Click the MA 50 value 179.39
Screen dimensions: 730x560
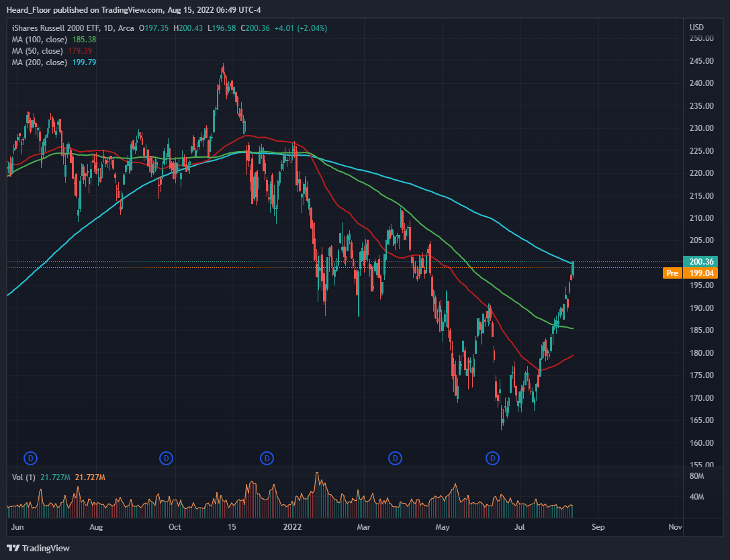pos(80,51)
